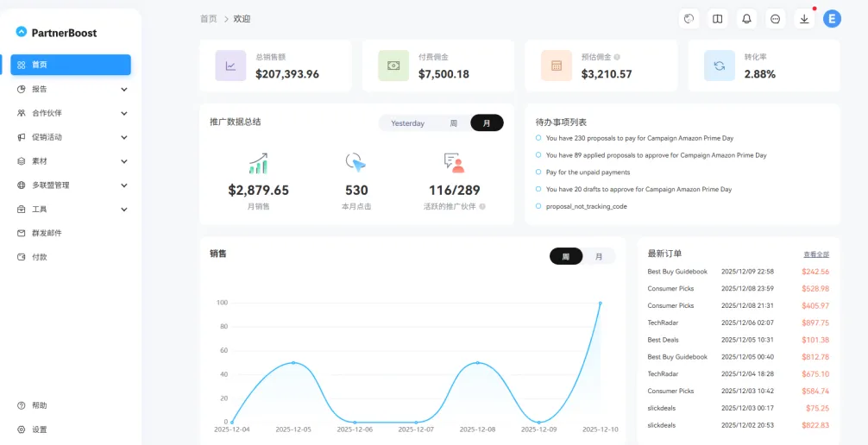Expand the 合作伙伴 menu chevron
This screenshot has width=868, height=445.
(124, 113)
